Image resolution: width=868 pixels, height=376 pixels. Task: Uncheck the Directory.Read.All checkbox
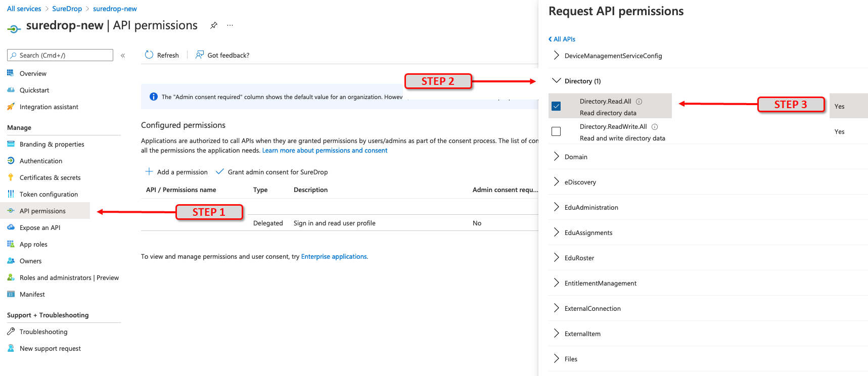point(556,106)
